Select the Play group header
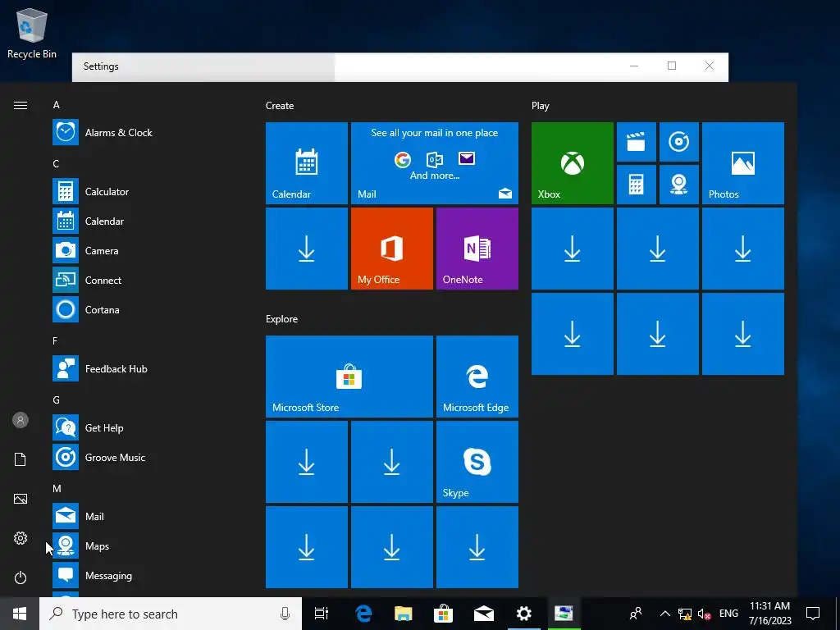 point(540,106)
